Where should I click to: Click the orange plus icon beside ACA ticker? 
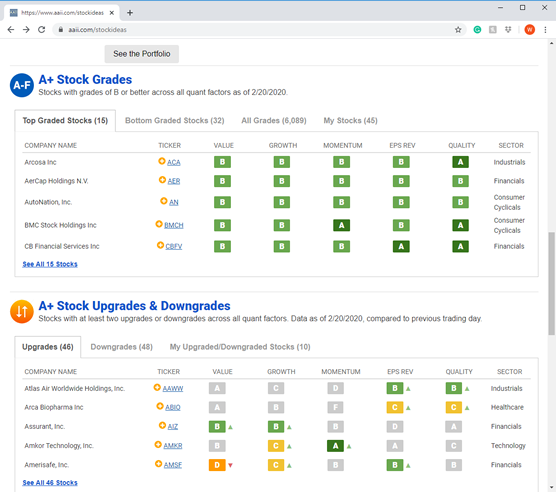[x=162, y=161]
